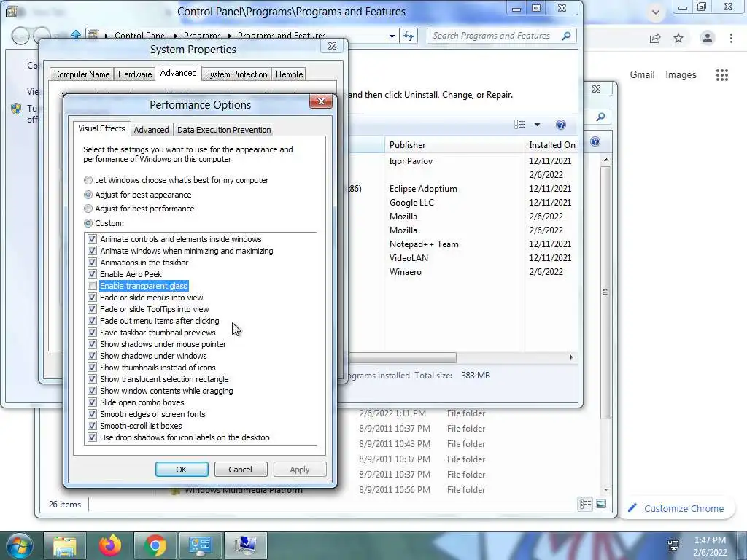Click the scroll right arrow in programs list
The image size is (747, 560).
[x=571, y=357]
